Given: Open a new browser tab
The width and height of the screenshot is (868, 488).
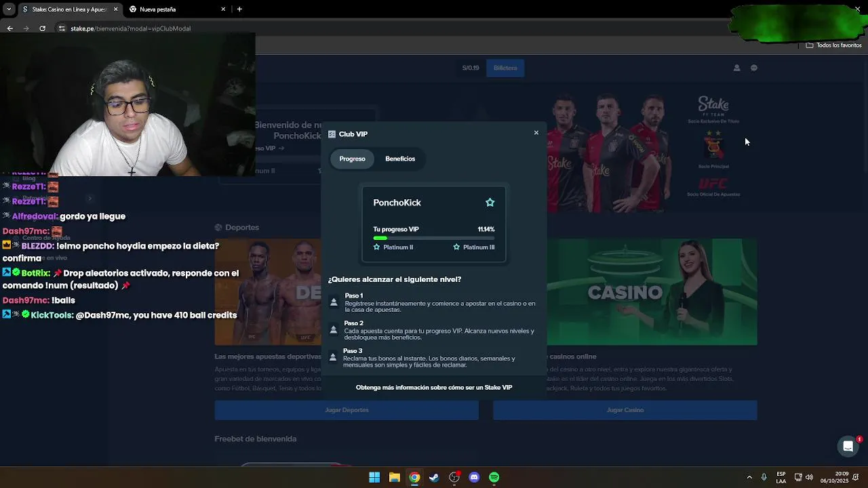Looking at the screenshot, I should click(x=239, y=9).
